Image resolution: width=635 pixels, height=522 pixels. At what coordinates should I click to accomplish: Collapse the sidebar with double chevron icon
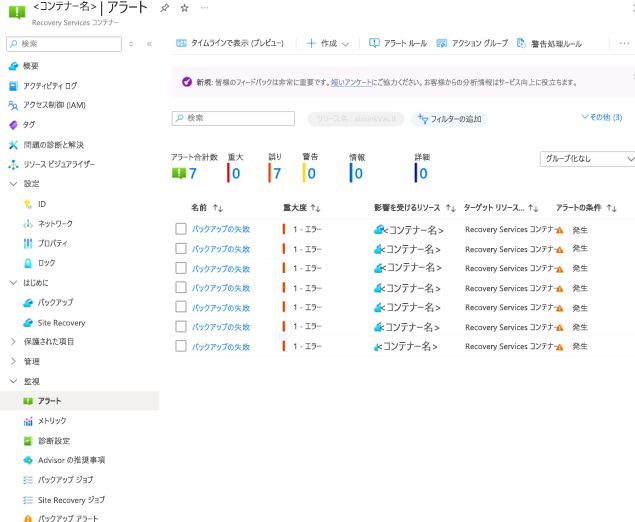(x=149, y=44)
